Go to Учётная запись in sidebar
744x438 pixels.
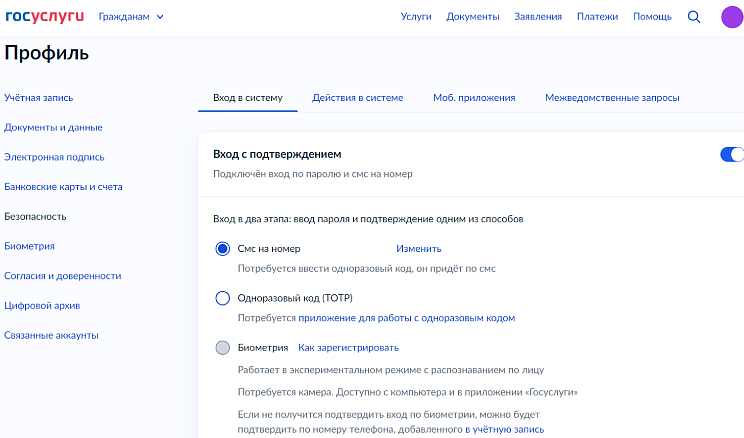click(x=38, y=98)
